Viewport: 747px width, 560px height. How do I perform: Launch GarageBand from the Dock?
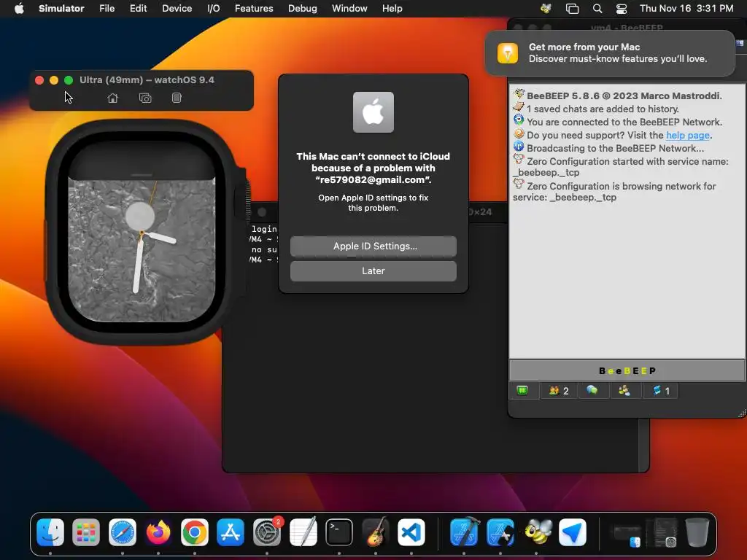coord(376,532)
